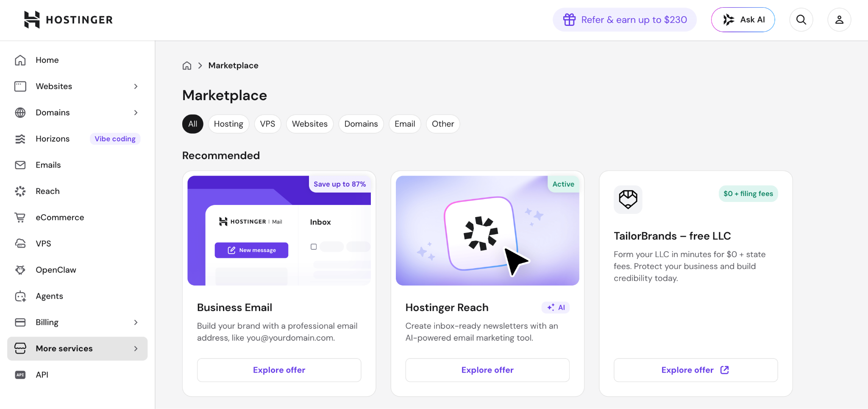Click the Business Email preview image

(279, 231)
